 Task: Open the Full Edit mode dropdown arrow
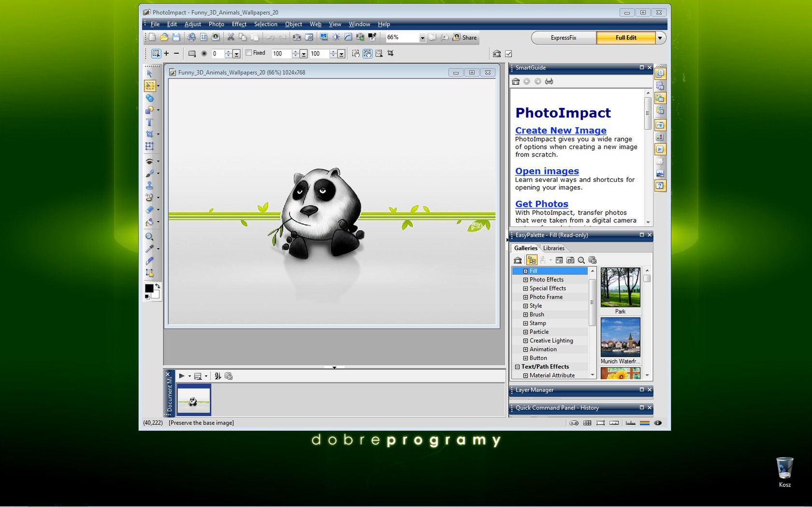click(660, 38)
